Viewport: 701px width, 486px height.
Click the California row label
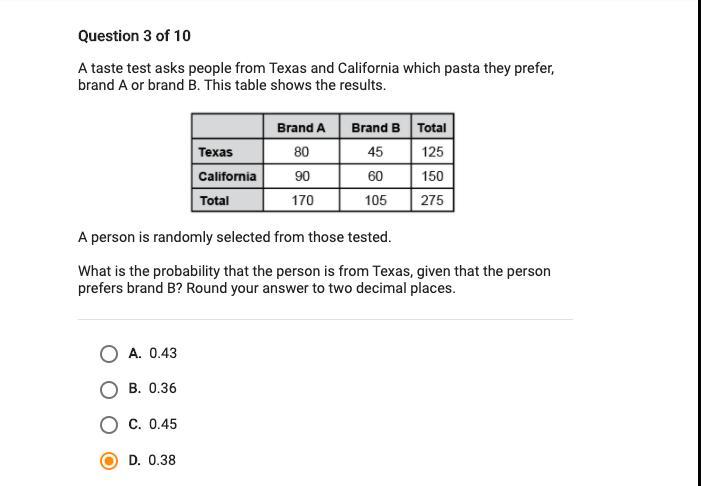click(x=228, y=176)
